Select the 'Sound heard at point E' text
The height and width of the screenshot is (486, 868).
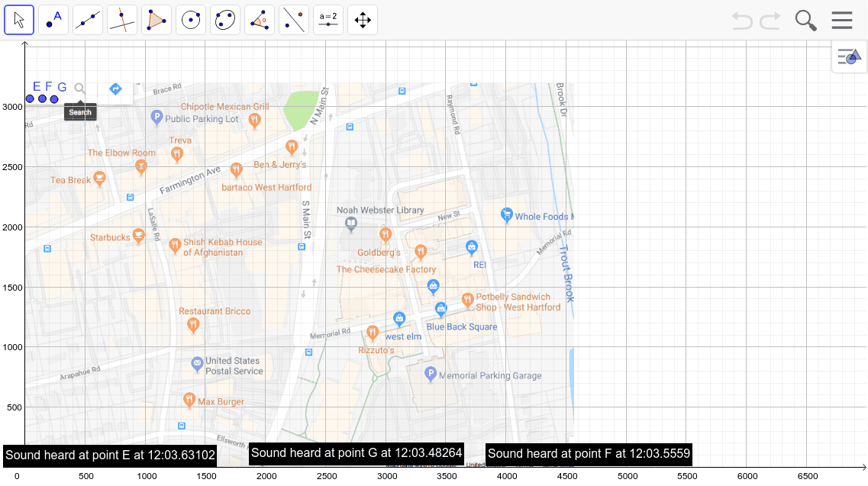[110, 456]
